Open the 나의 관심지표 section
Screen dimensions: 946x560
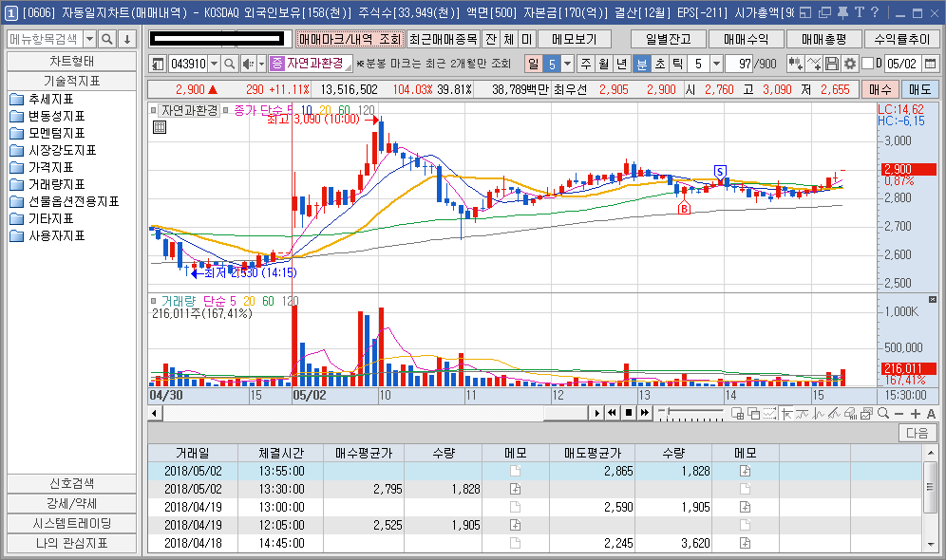coord(72,543)
